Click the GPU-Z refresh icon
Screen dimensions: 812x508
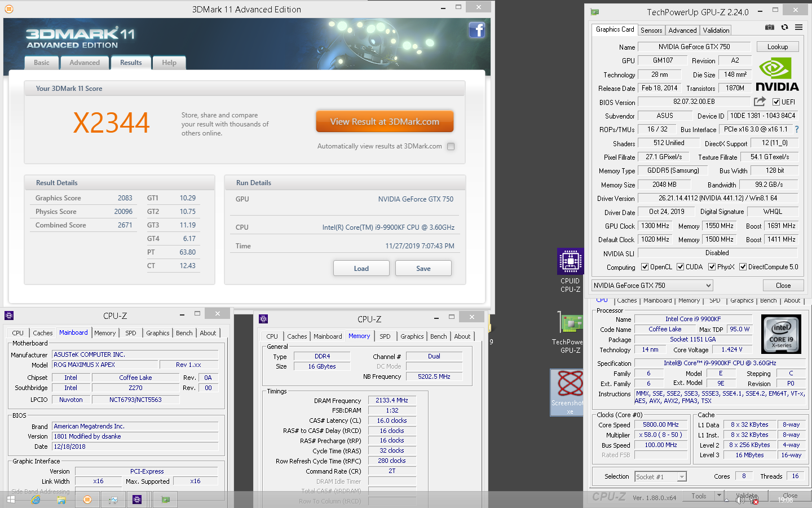pyautogui.click(x=784, y=27)
